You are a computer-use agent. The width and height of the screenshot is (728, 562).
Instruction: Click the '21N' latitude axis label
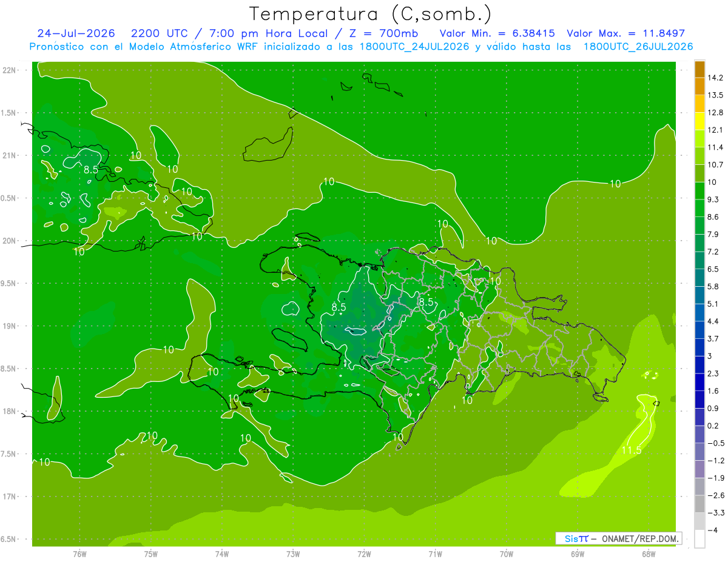click(10, 155)
